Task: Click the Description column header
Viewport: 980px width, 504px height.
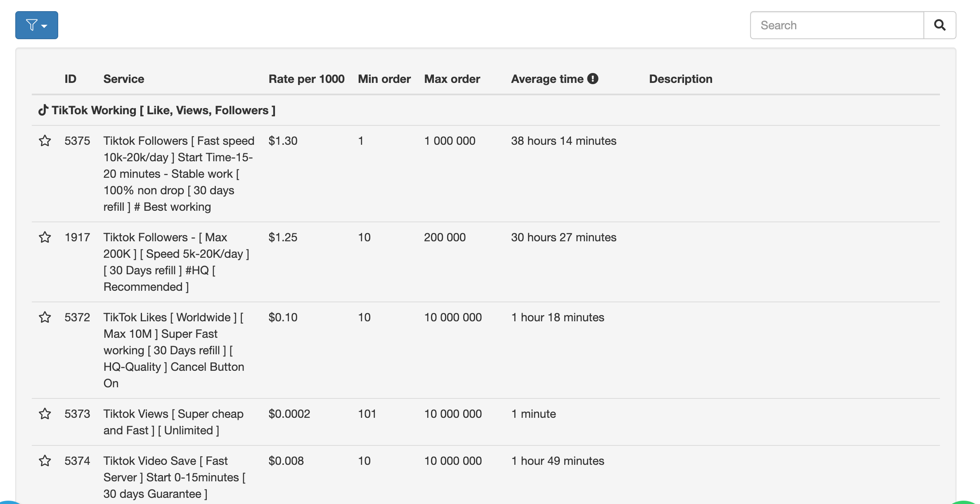Action: pyautogui.click(x=680, y=79)
